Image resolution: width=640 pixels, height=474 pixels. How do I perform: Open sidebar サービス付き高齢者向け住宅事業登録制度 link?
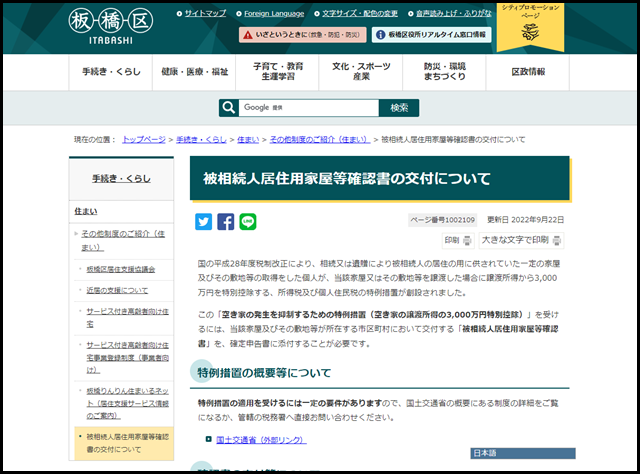point(127,358)
